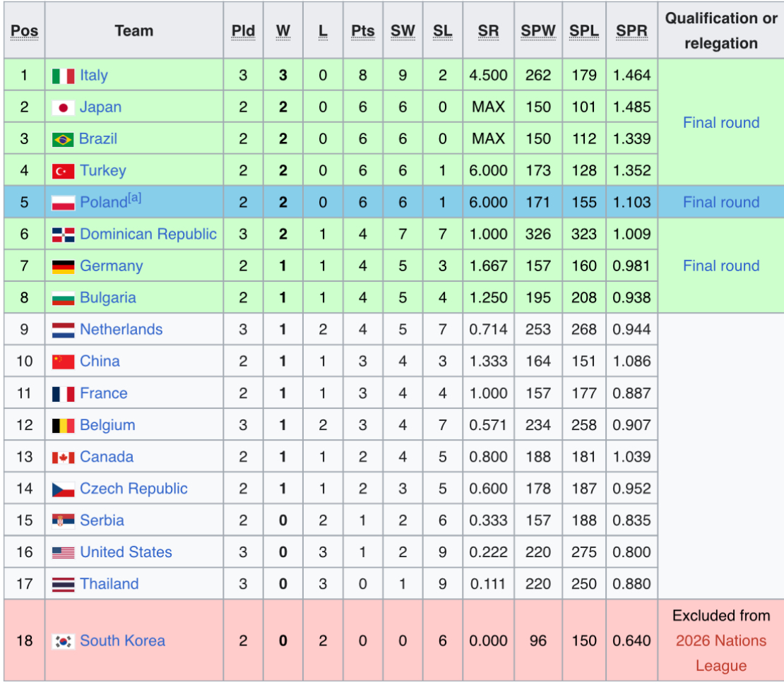Click the Canada flag icon
Image resolution: width=784 pixels, height=685 pixels.
[63, 458]
